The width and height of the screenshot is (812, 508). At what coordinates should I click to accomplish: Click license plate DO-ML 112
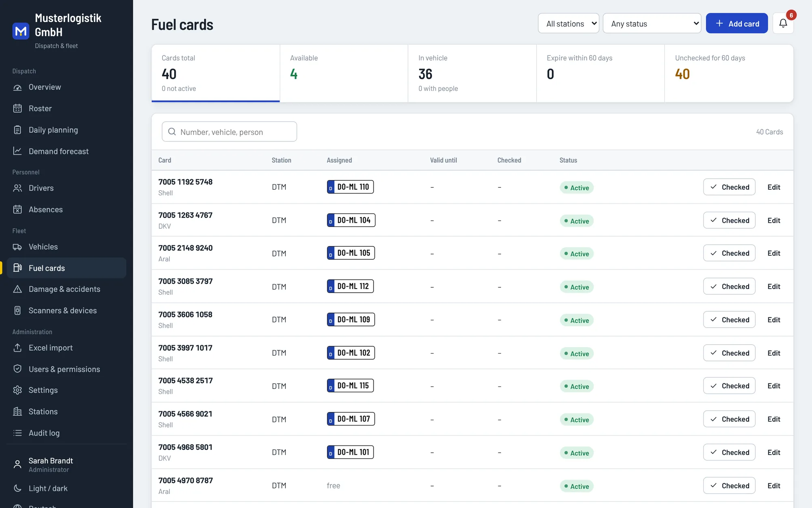point(350,287)
